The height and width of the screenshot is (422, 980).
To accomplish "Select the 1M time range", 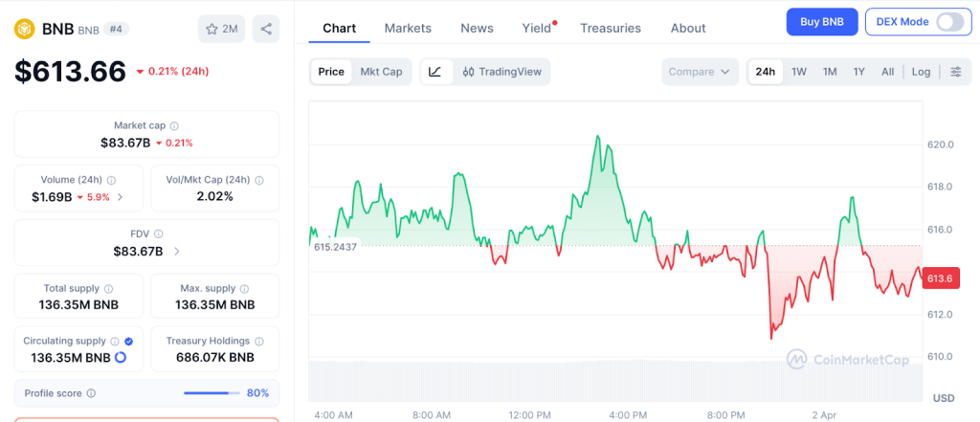I will pyautogui.click(x=830, y=72).
